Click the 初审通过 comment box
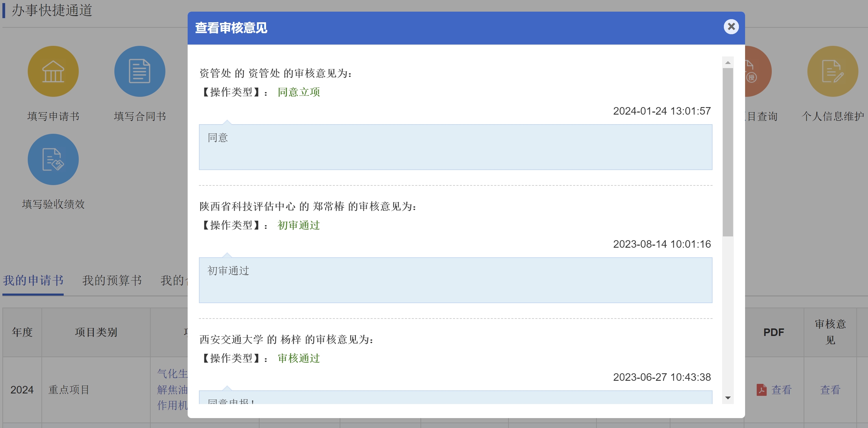Viewport: 868px width, 428px height. (x=456, y=280)
